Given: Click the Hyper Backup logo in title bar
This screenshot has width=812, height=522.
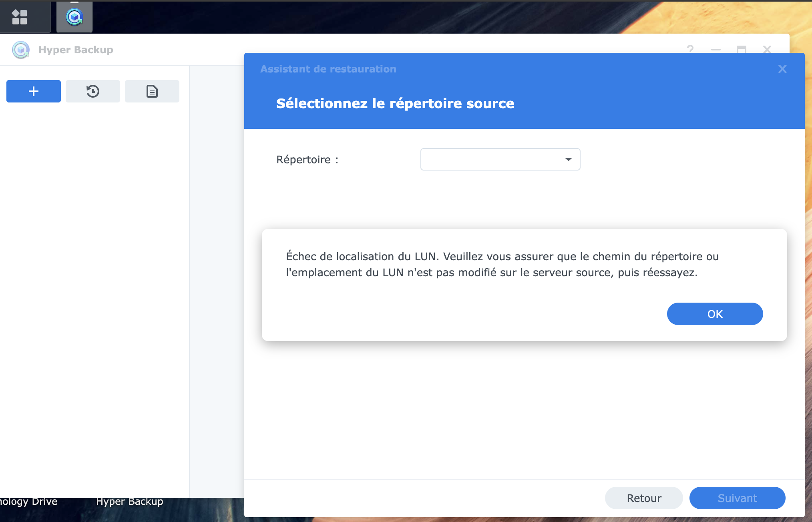Looking at the screenshot, I should [x=21, y=50].
